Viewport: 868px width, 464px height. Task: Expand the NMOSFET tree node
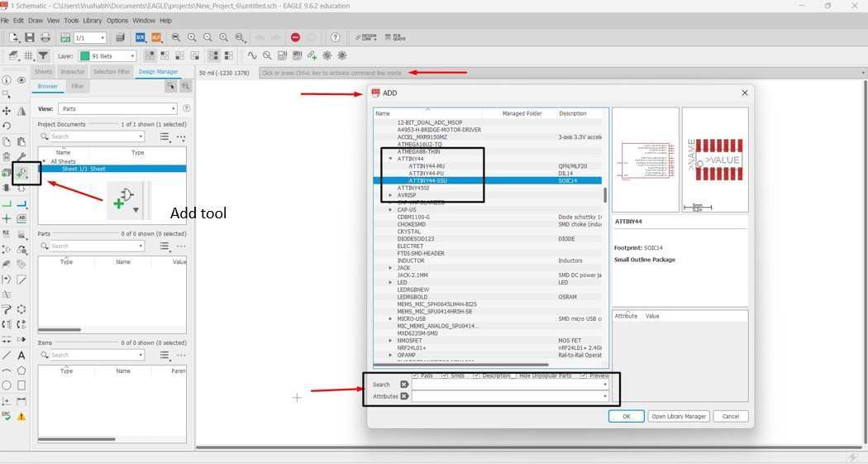[x=391, y=341]
